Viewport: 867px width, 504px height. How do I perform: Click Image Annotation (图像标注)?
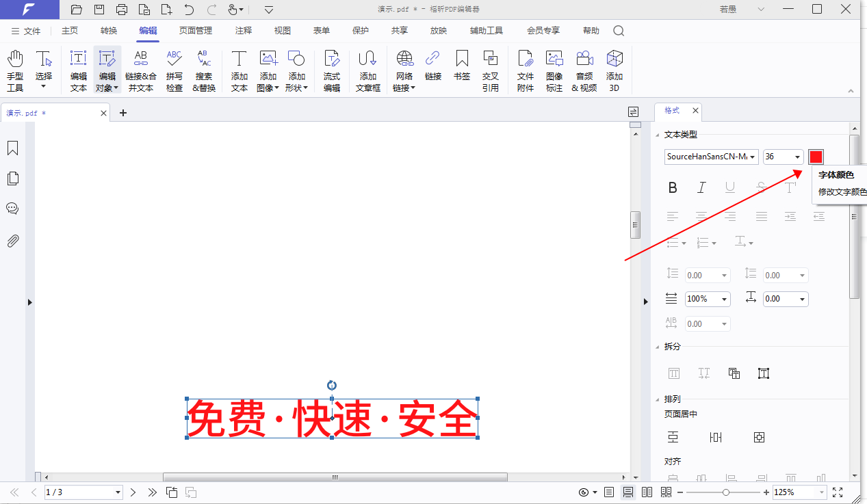(554, 70)
